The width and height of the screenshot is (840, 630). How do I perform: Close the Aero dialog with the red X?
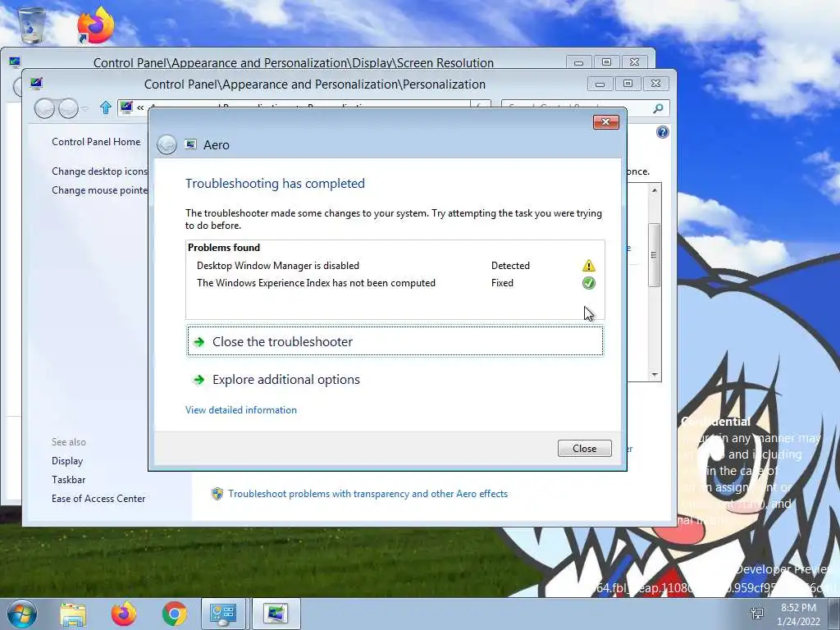(606, 122)
